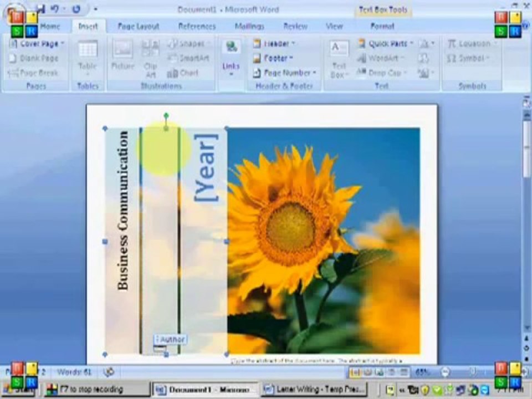Open the Footer dropdown
This screenshot has height=399, width=532.
pyautogui.click(x=273, y=58)
